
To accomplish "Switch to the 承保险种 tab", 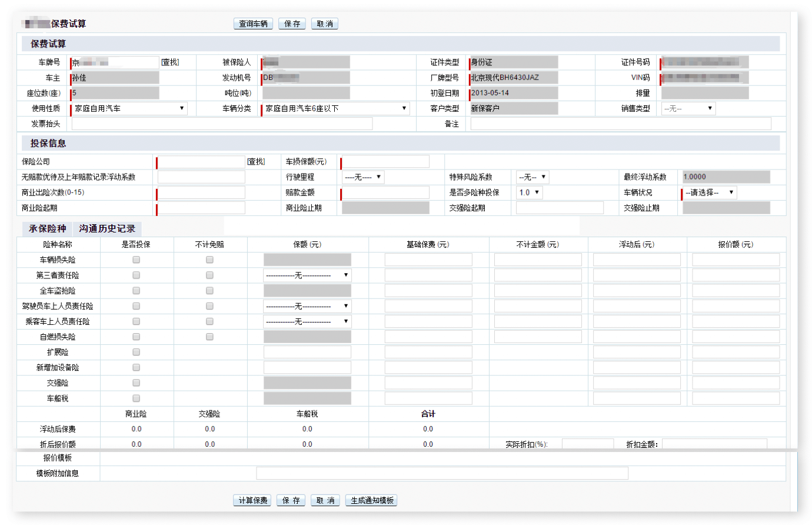I will tap(48, 228).
